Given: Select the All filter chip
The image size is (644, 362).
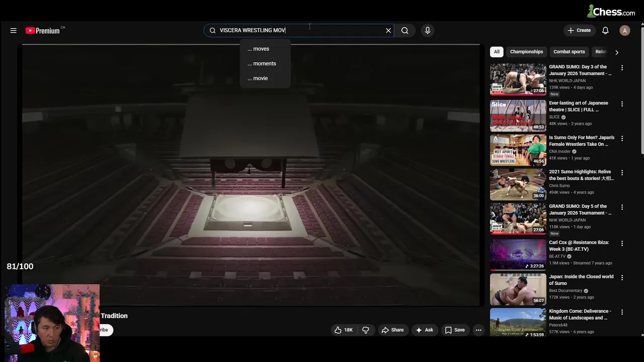Looking at the screenshot, I should [497, 52].
